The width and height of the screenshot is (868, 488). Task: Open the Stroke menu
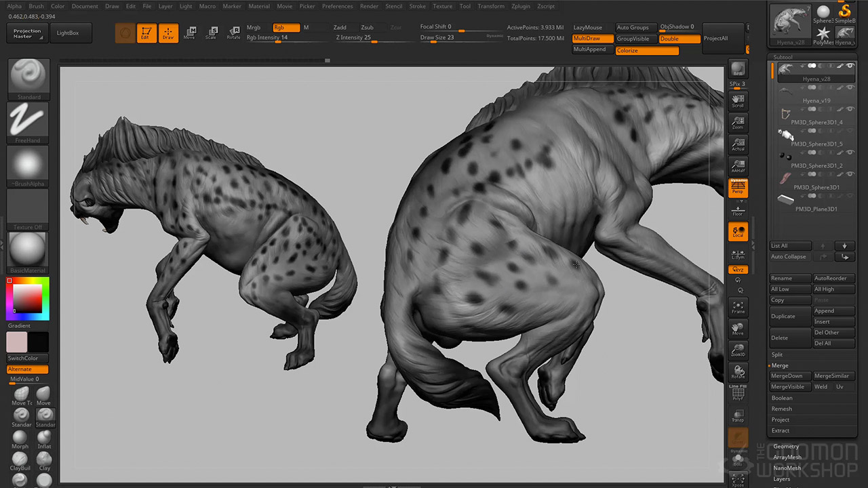[x=418, y=6]
